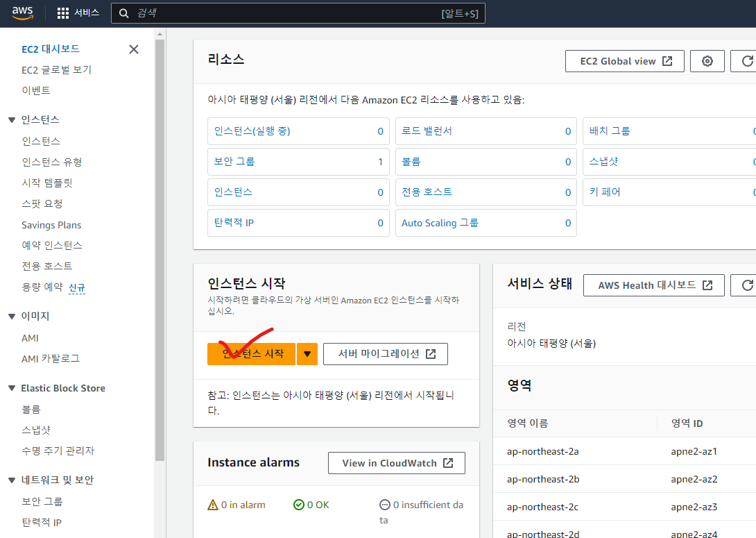This screenshot has height=538, width=756.
Task: Click the 0 OK status icon
Action: click(x=299, y=505)
